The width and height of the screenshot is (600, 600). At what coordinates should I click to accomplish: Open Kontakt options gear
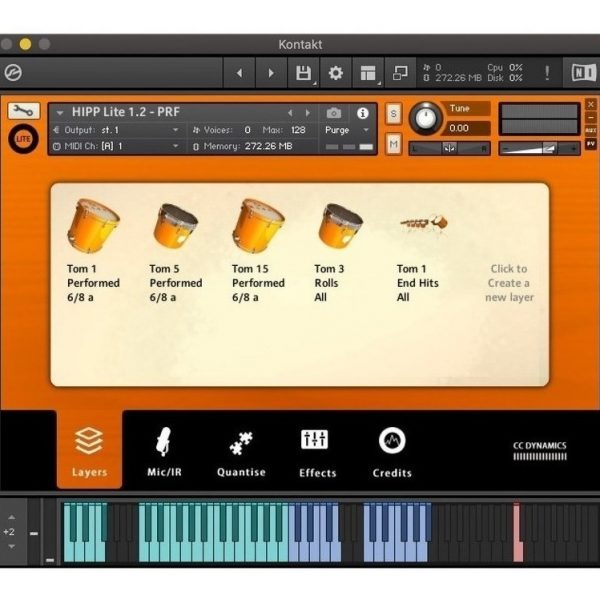coord(336,73)
